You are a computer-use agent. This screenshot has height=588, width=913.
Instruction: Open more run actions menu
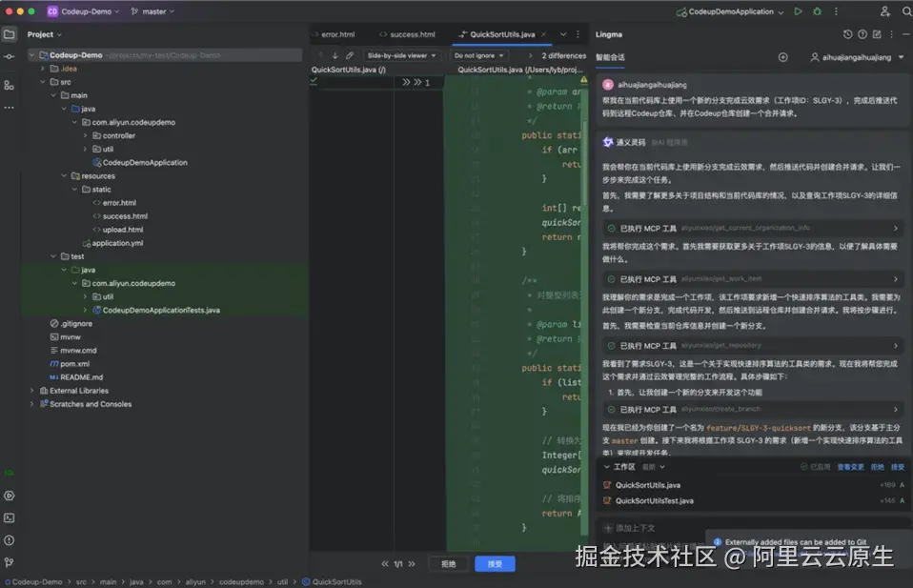(x=836, y=11)
